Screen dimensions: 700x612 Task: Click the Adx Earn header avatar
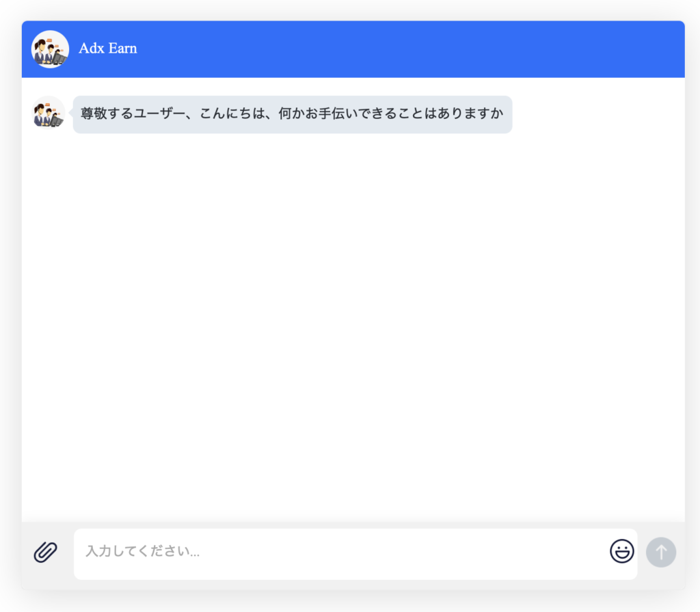pyautogui.click(x=50, y=49)
